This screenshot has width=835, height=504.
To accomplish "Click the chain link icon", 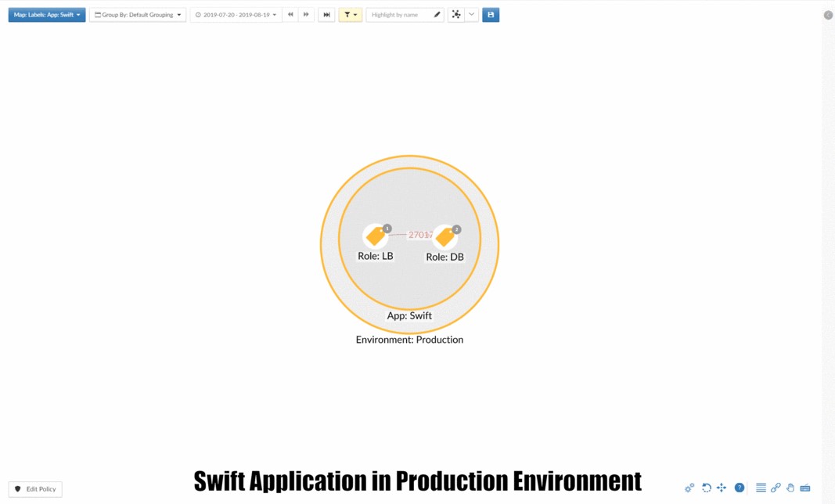I will tap(776, 488).
